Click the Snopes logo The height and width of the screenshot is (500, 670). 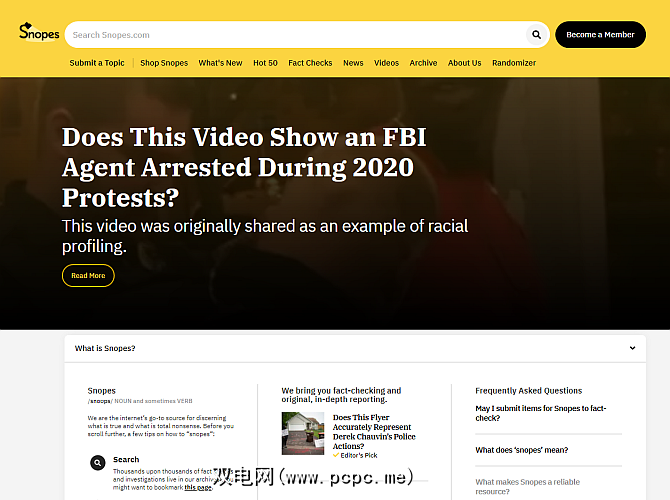[x=39, y=32]
